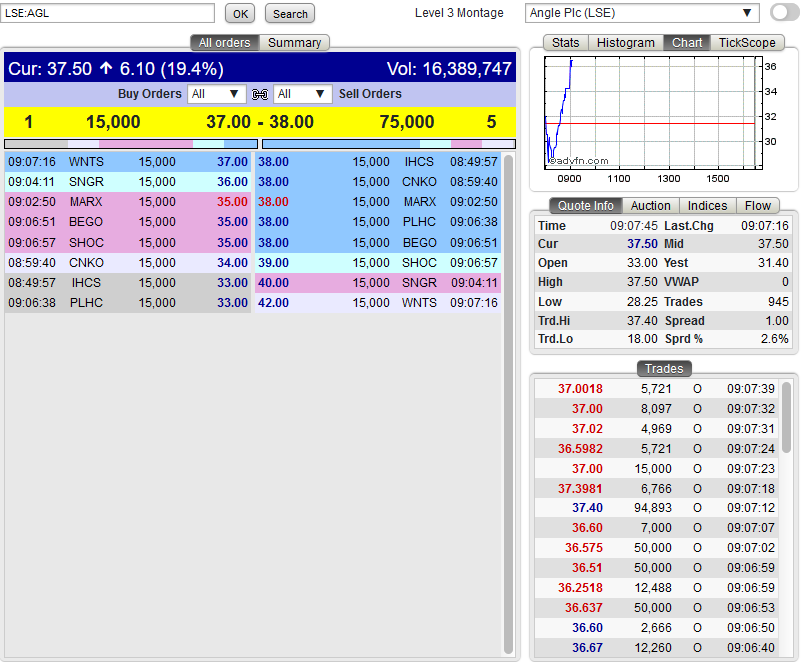Switch to the Summary tab
This screenshot has height=662, width=805.
pyautogui.click(x=294, y=43)
